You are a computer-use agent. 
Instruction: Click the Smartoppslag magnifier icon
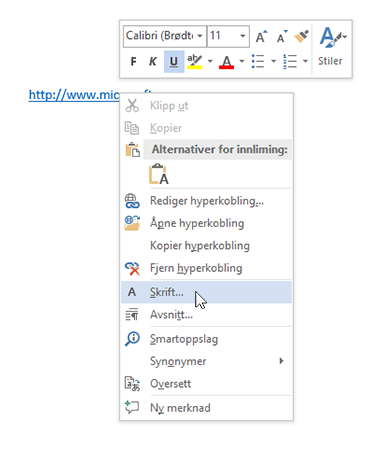[132, 339]
